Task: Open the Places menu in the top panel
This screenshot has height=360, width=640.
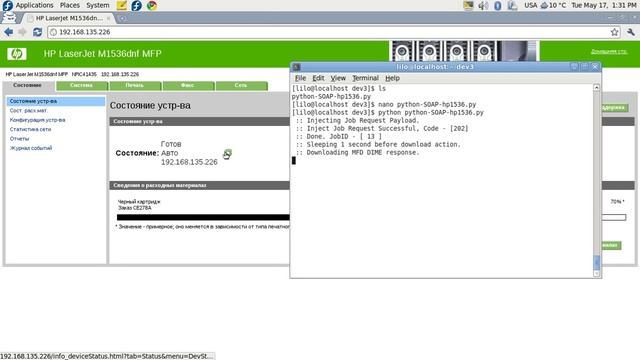Action: coord(69,5)
